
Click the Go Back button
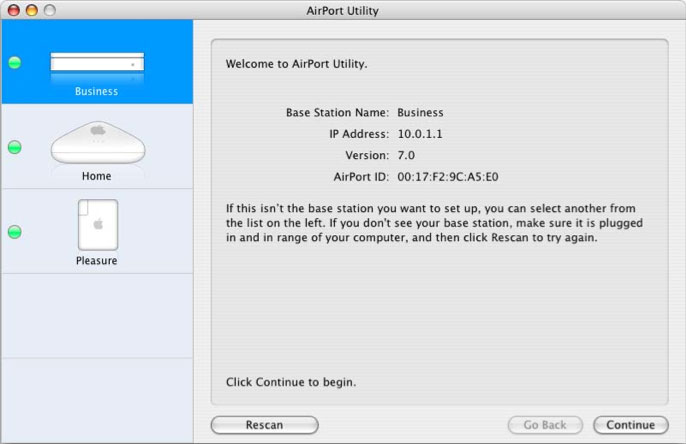coord(545,425)
